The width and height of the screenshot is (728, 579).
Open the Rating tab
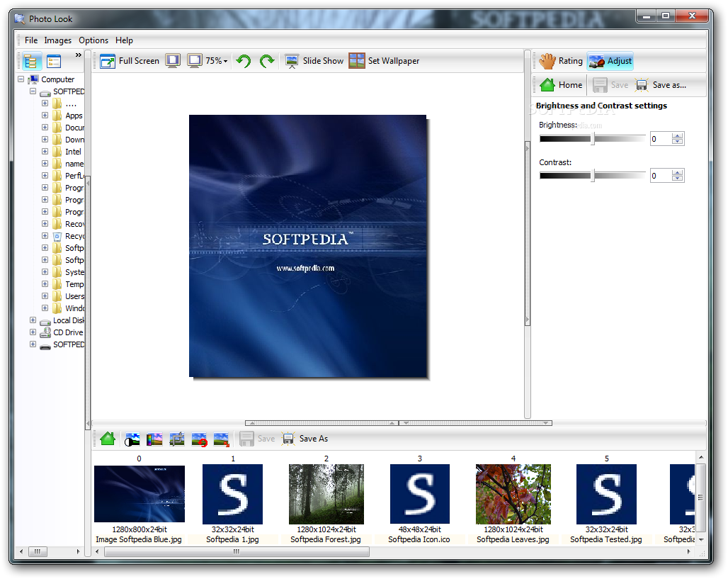(x=561, y=61)
